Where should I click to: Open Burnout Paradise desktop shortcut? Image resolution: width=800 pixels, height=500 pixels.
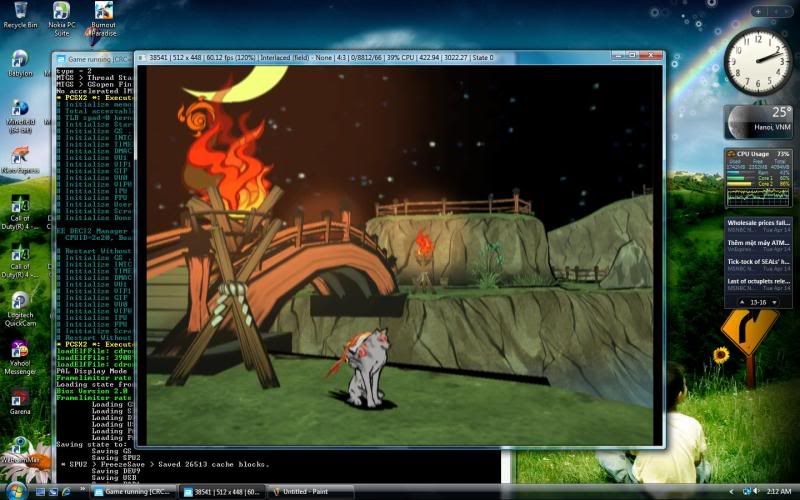pyautogui.click(x=104, y=18)
